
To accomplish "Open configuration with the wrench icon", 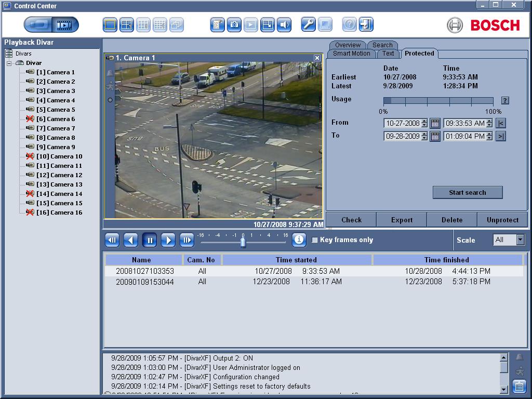I will [x=309, y=25].
